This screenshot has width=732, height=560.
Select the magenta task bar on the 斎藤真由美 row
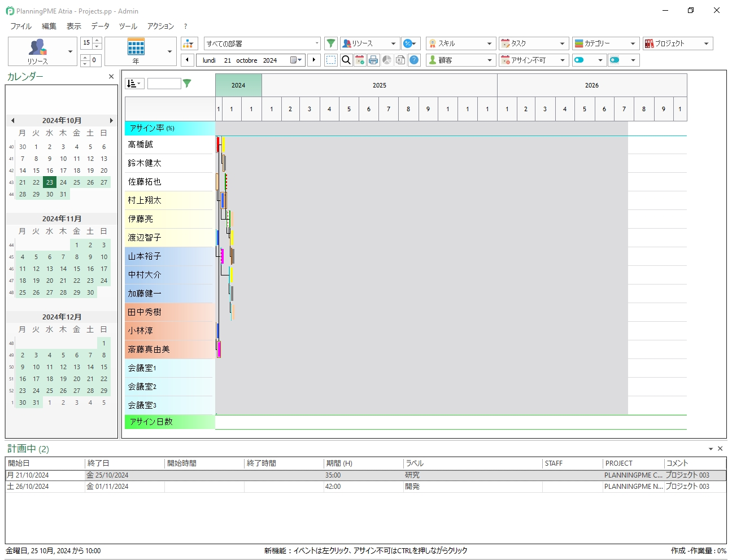coord(219,349)
